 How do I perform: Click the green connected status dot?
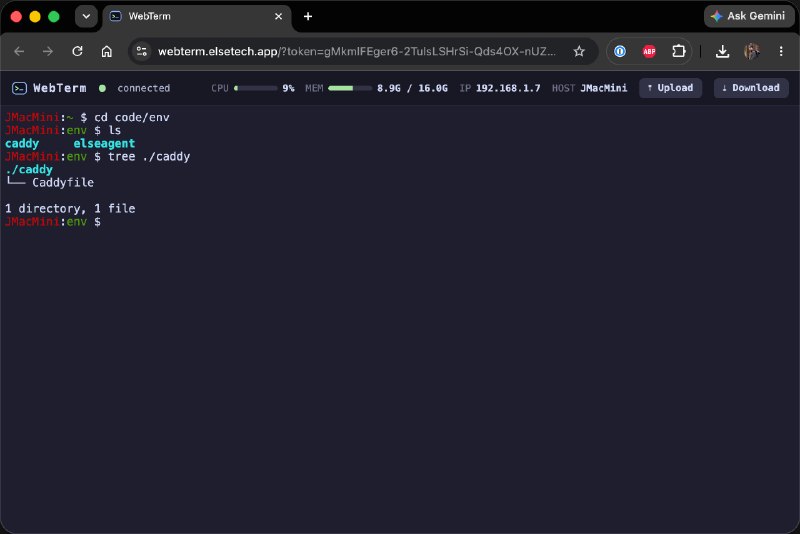pyautogui.click(x=102, y=88)
